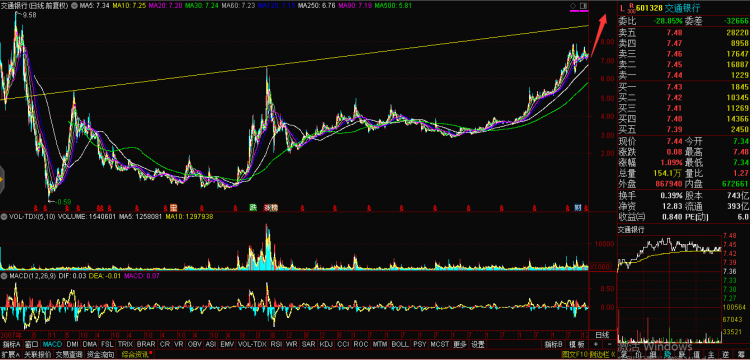This screenshot has height=360, width=750.
Task: Click the 综合资讯 news link
Action: [x=134, y=354]
